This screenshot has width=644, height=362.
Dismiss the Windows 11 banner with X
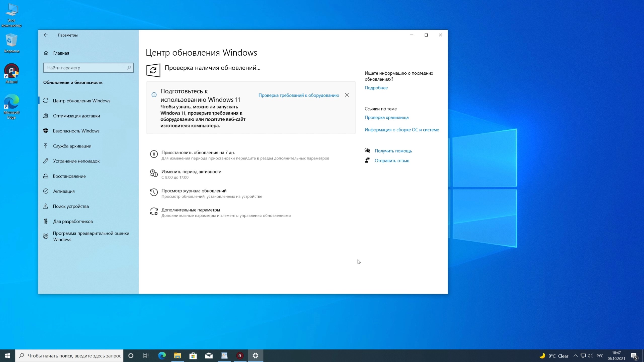(347, 95)
